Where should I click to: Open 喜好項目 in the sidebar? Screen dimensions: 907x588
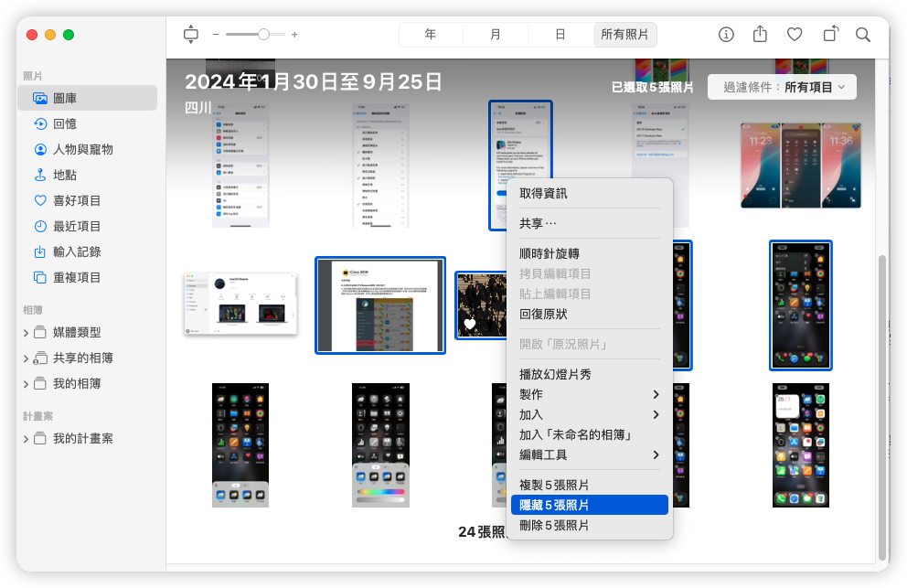[88, 201]
